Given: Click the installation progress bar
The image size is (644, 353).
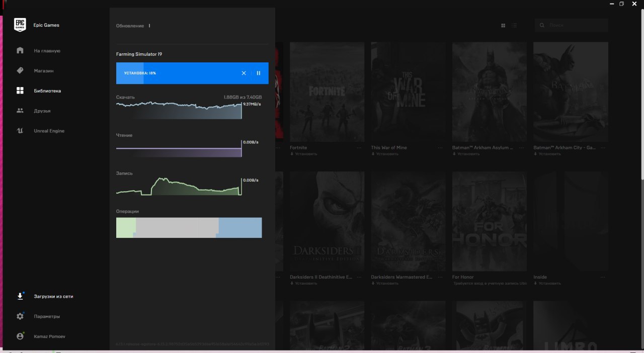Looking at the screenshot, I should (x=192, y=73).
